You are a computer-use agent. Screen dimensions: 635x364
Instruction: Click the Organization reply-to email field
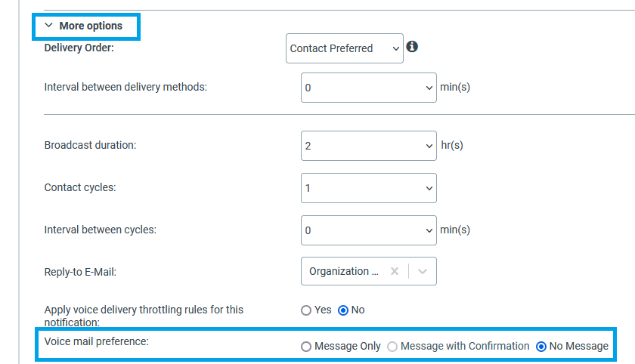[x=344, y=271]
